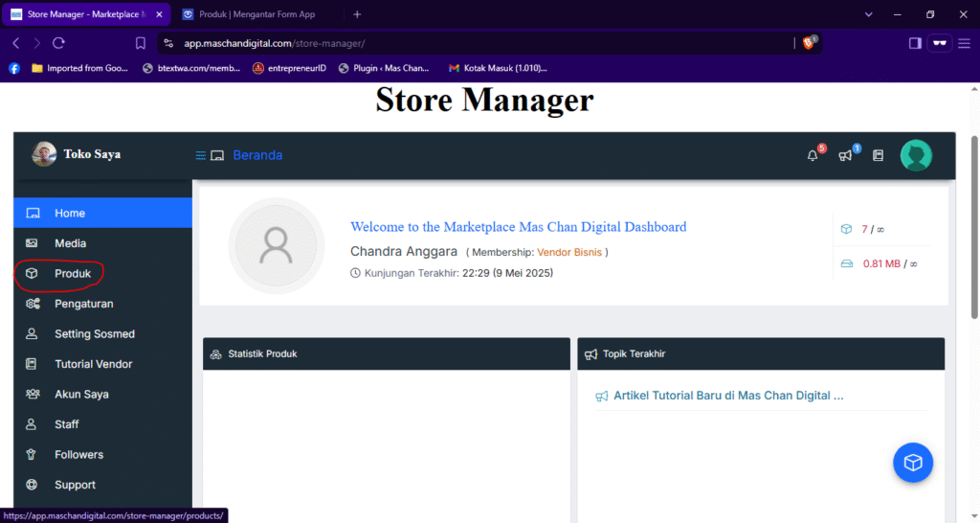Open the btextwa.com bookmark
980x523 pixels.
click(x=191, y=68)
